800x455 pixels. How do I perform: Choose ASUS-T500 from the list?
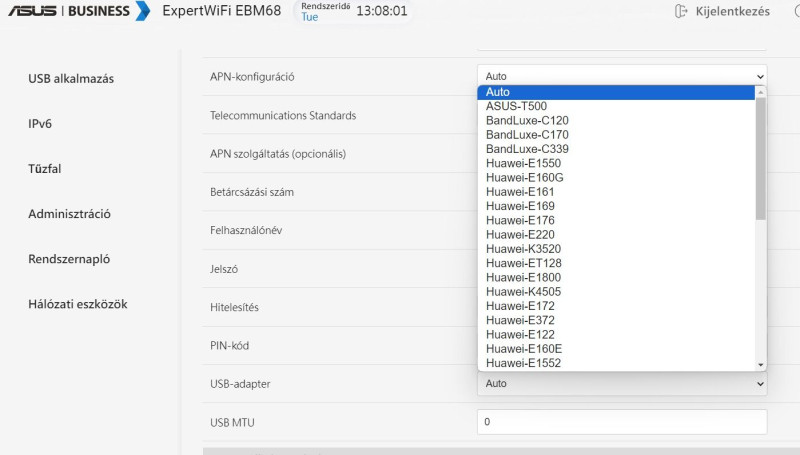point(616,106)
